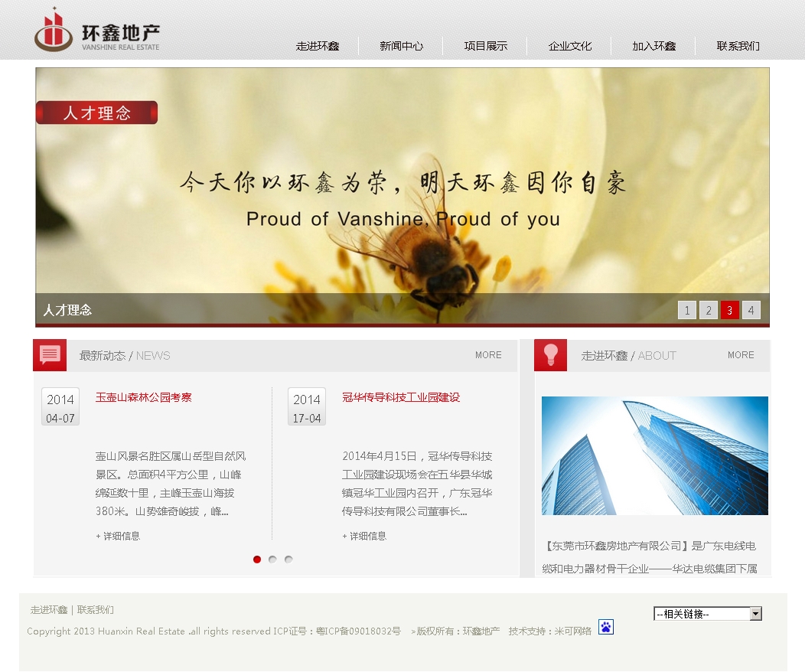
Task: Open the 走进环鑫 navigation menu
Action: 318,46
